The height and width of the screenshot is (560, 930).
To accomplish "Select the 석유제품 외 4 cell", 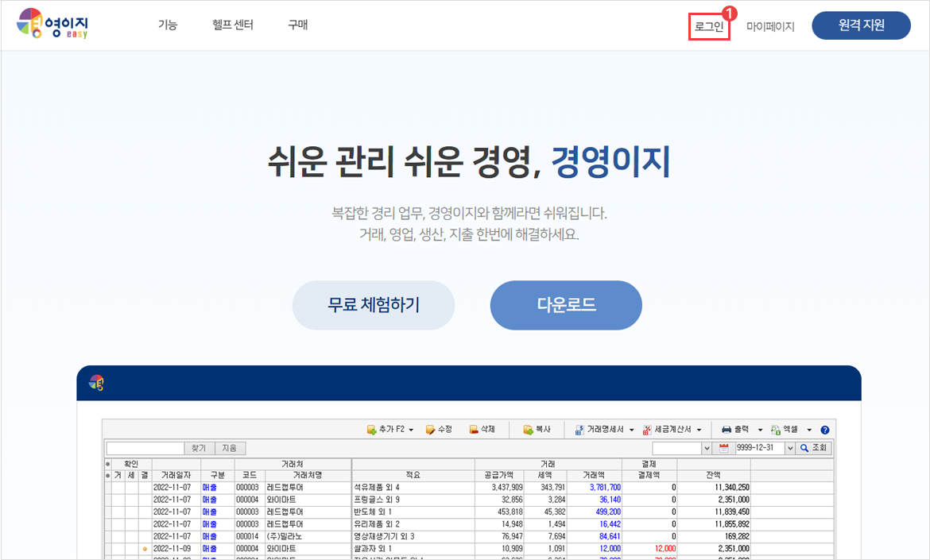I will 413,488.
